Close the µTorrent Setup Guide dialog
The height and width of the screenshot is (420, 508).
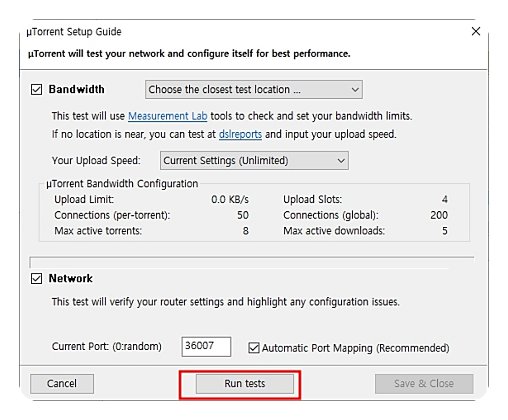pyautogui.click(x=475, y=31)
